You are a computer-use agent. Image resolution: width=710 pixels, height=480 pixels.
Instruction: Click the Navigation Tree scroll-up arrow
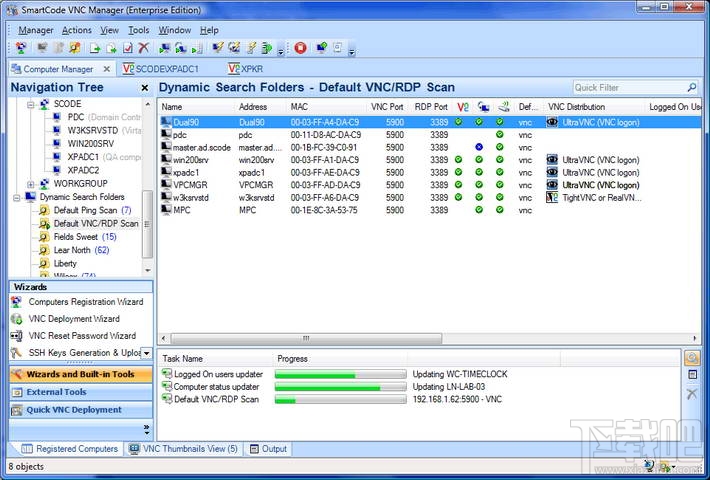pos(148,104)
